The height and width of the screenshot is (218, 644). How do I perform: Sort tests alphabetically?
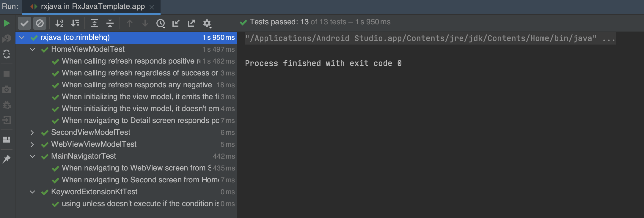point(59,23)
